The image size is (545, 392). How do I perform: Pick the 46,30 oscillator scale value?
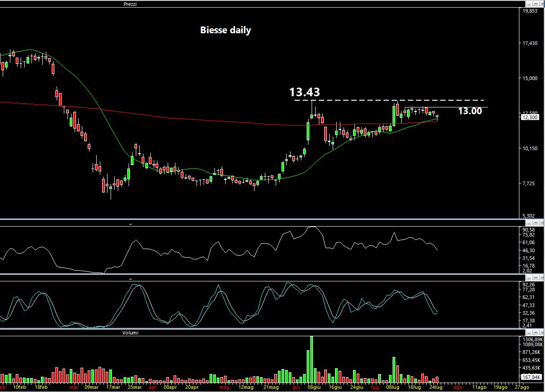pyautogui.click(x=528, y=250)
